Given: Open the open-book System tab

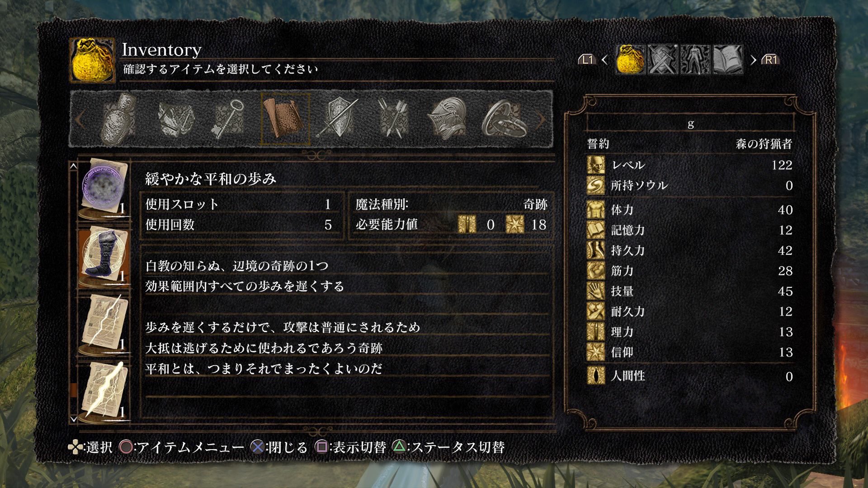Looking at the screenshot, I should [x=728, y=59].
